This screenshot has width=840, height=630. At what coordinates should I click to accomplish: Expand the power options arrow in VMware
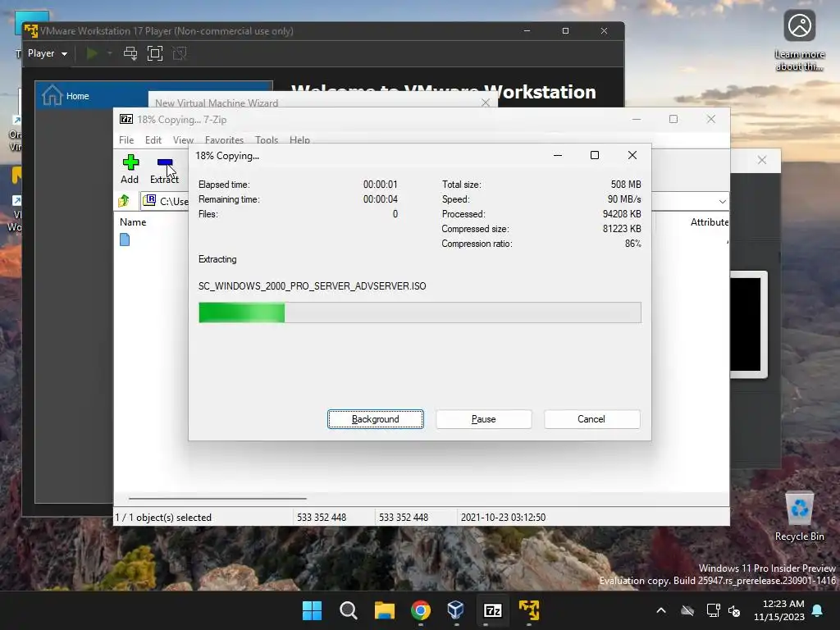click(110, 53)
